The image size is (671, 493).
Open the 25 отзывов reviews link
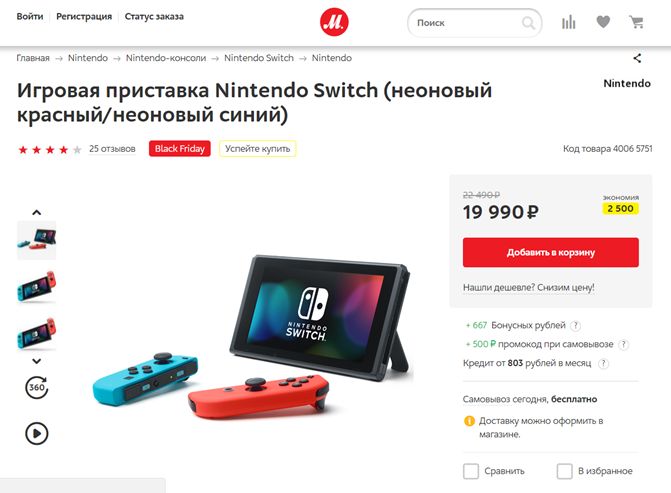tap(112, 148)
